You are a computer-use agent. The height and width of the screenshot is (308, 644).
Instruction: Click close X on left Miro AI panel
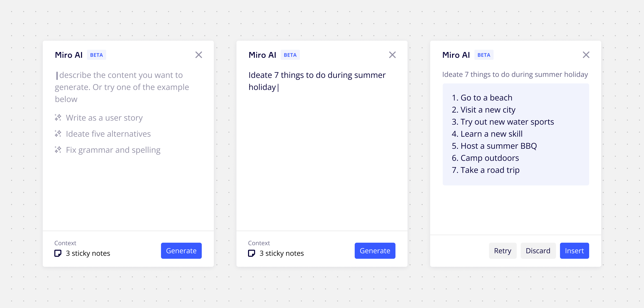[198, 54]
